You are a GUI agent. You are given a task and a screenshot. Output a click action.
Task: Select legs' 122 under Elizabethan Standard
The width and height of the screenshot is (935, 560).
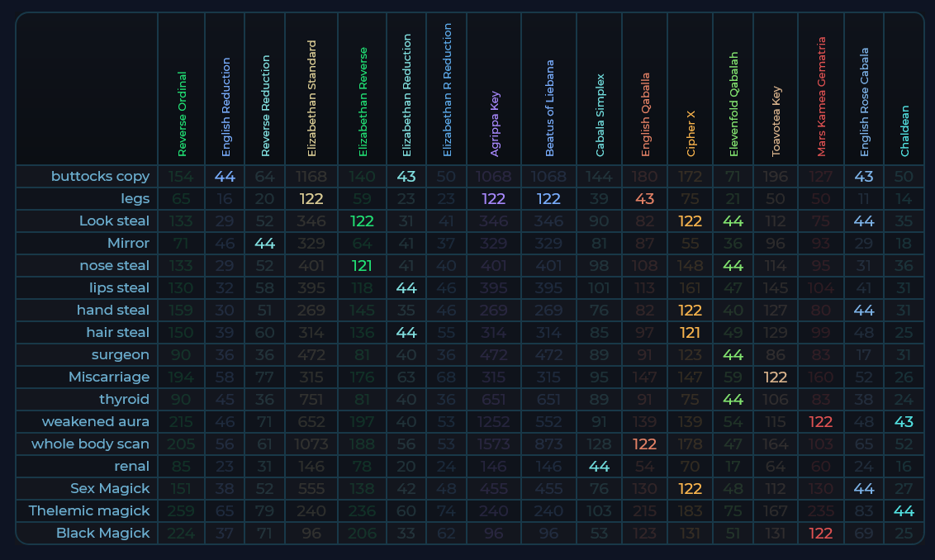click(311, 198)
